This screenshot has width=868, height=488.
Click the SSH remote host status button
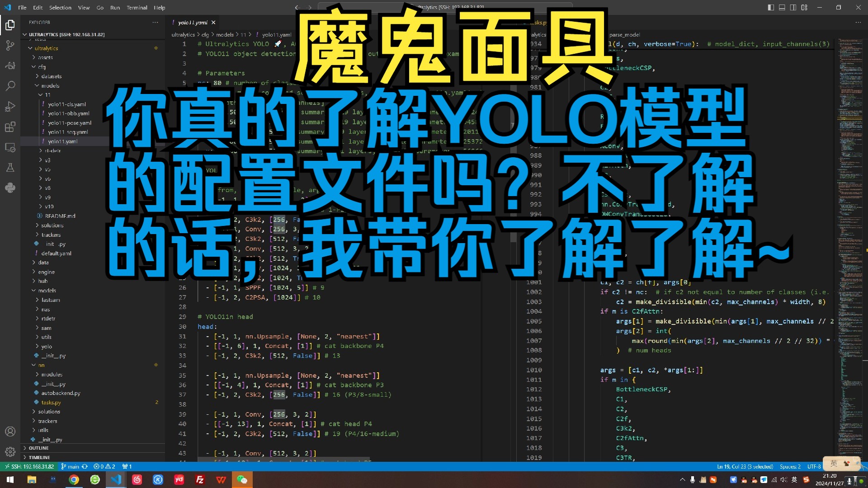click(28, 466)
